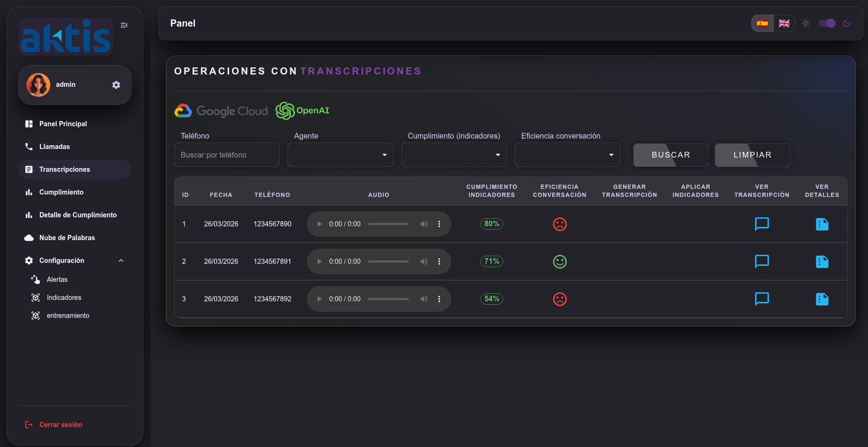Go to Panel Principal
868x447 pixels.
(75, 124)
